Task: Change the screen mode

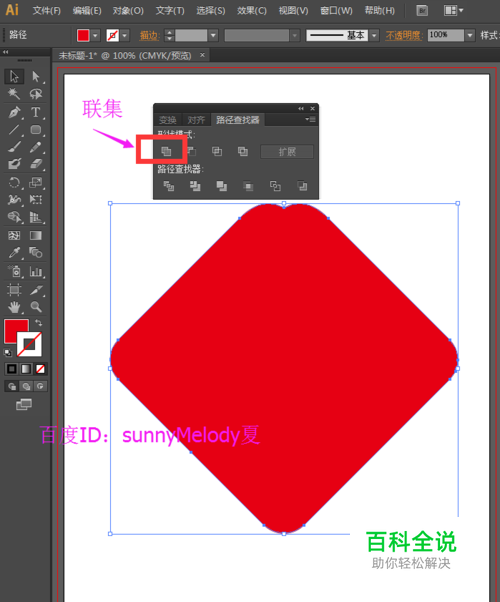Action: (x=24, y=404)
